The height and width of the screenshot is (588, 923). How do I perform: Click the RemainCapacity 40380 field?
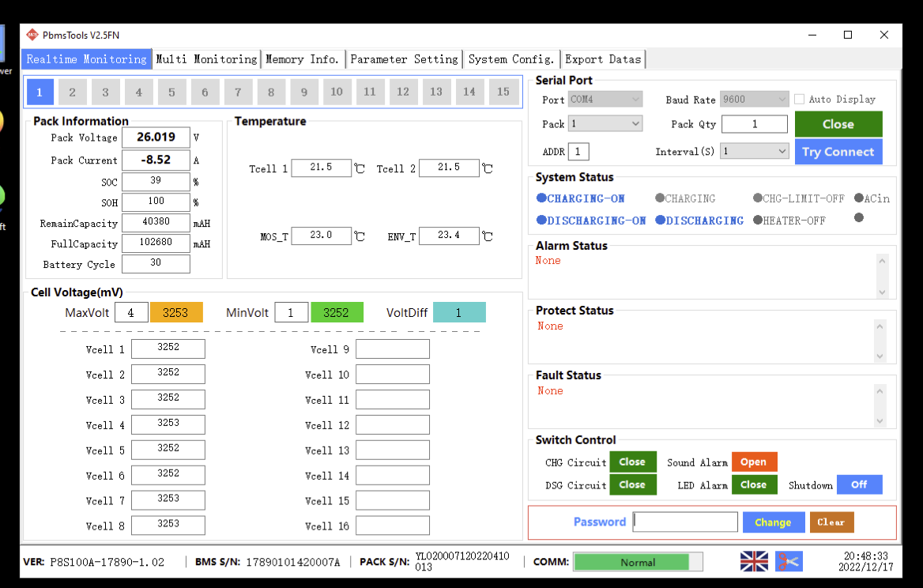(x=156, y=223)
